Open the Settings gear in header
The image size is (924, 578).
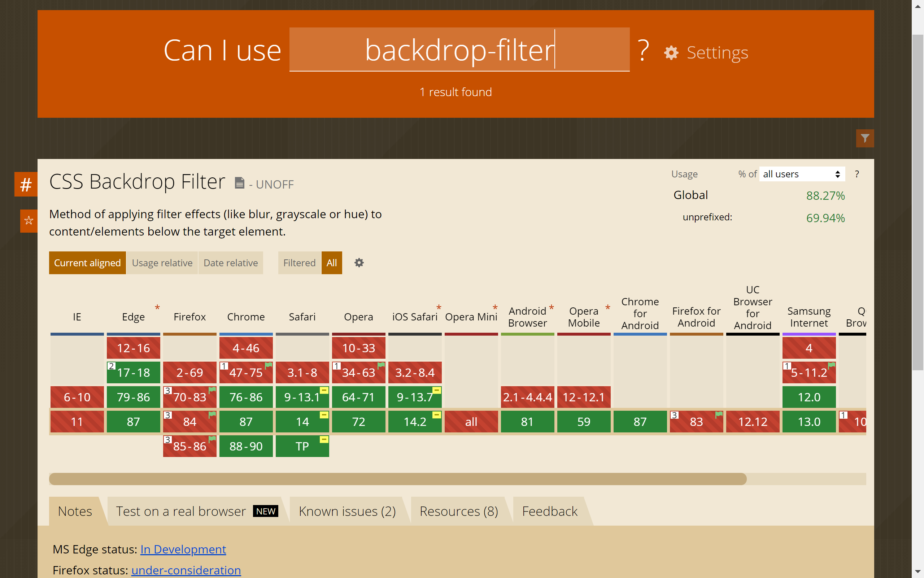pos(671,53)
